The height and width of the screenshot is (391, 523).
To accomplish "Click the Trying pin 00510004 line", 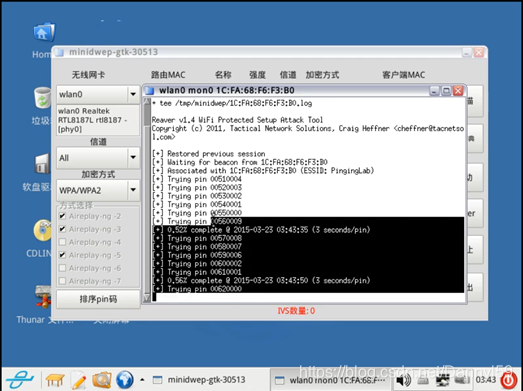I will (197, 179).
